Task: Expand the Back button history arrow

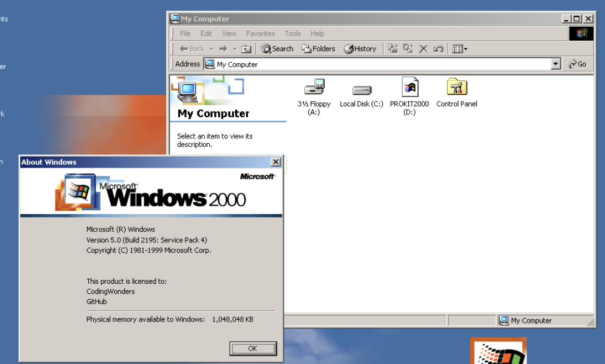Action: (x=211, y=49)
